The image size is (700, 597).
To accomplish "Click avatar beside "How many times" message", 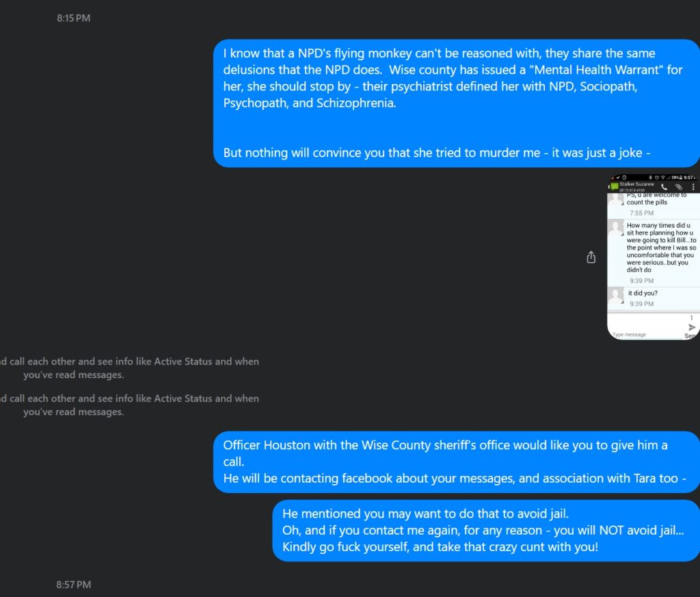I will pyautogui.click(x=616, y=228).
